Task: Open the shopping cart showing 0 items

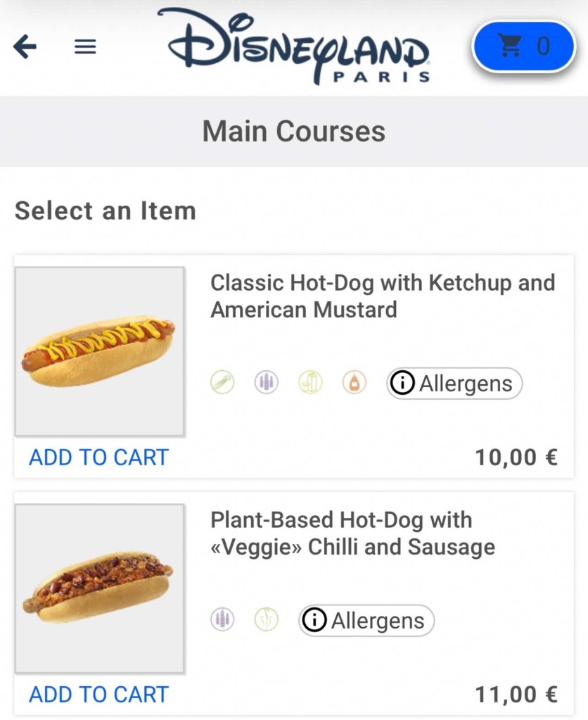Action: pos(523,46)
